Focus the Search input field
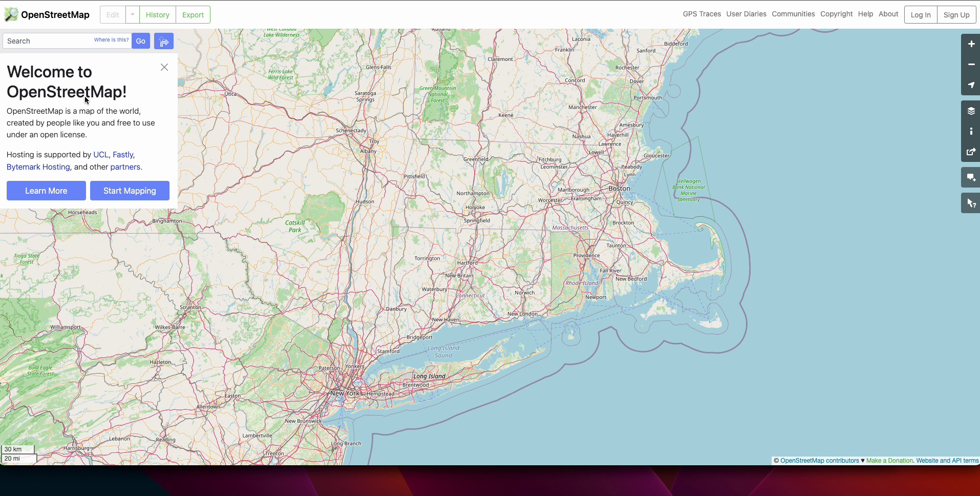This screenshot has width=980, height=496. pyautogui.click(x=49, y=41)
